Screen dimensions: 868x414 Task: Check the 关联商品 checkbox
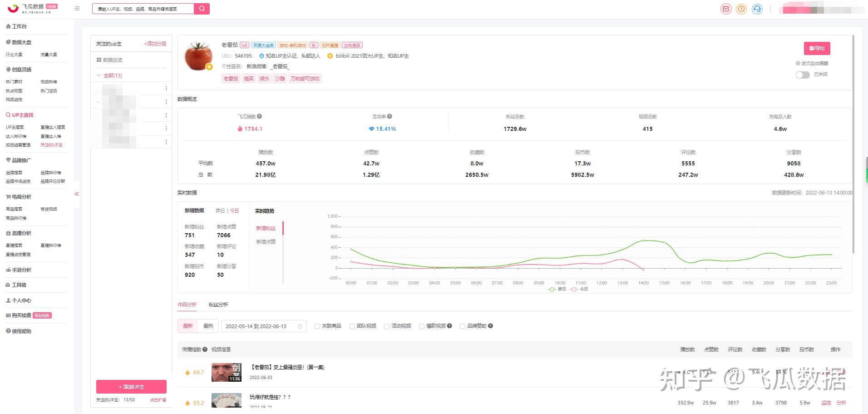tap(317, 326)
